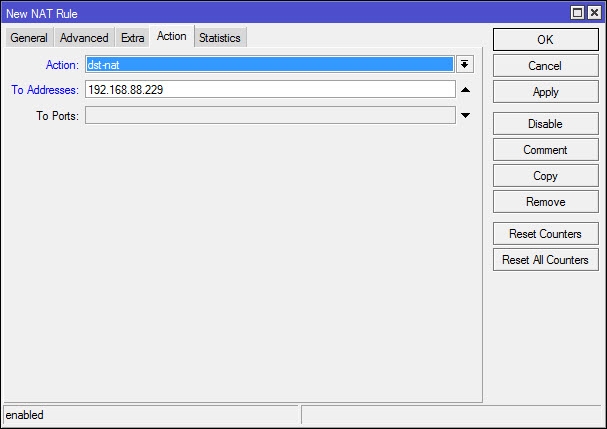Click the Reset All Counters button

pyautogui.click(x=545, y=260)
